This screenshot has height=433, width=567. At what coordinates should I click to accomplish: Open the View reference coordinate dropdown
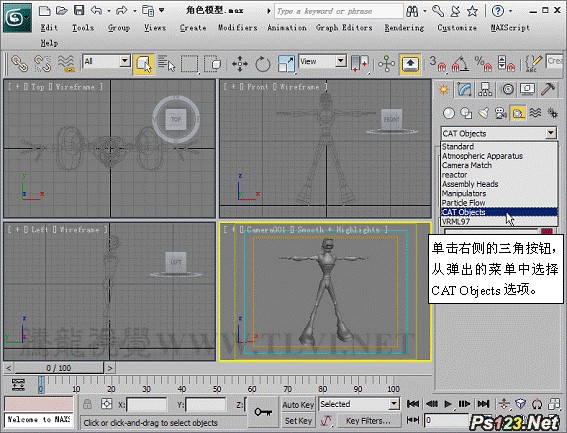coord(341,61)
